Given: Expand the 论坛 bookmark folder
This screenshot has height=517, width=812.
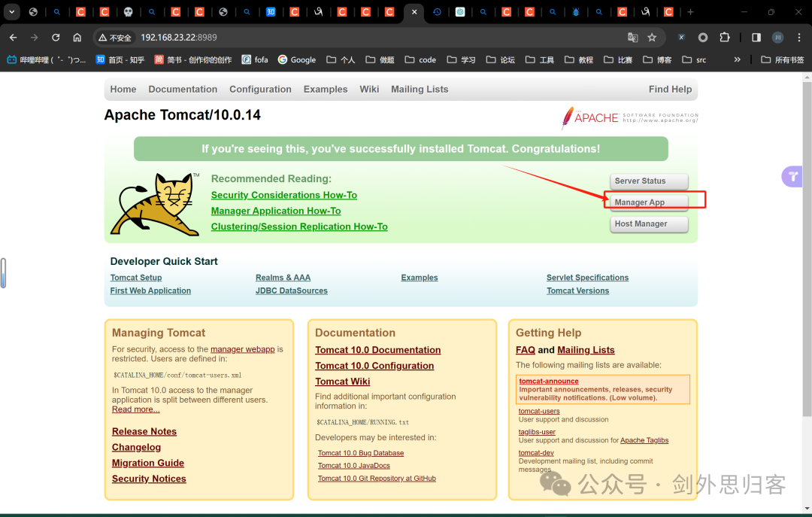Looking at the screenshot, I should [x=500, y=59].
